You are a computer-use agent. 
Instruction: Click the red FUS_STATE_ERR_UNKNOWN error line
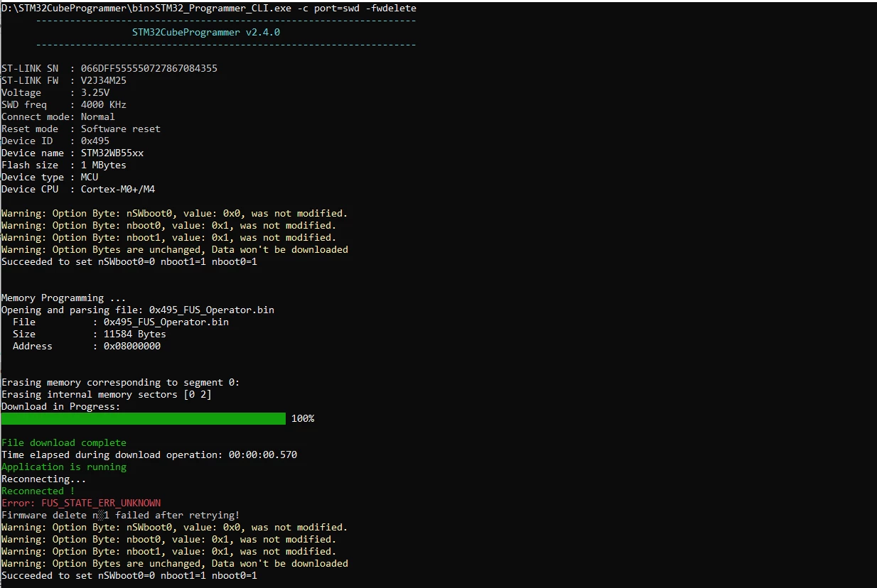81,503
